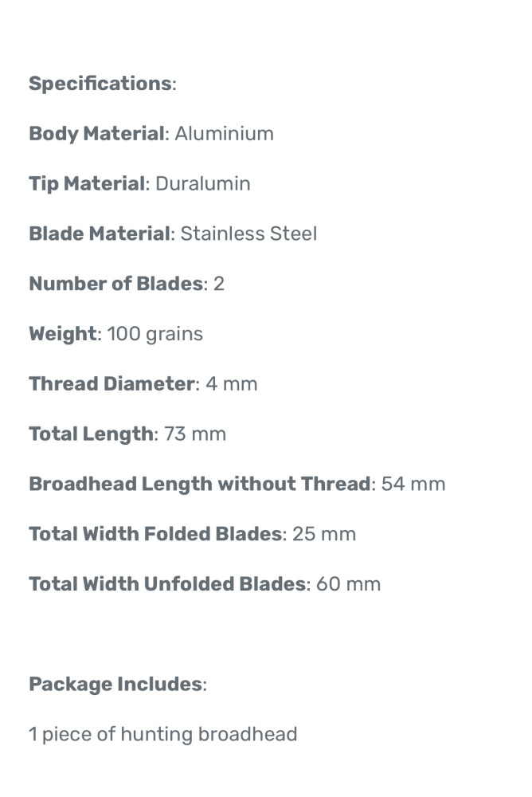Select Total Width Folded Blades label
The width and height of the screenshot is (532, 797).
(x=155, y=534)
